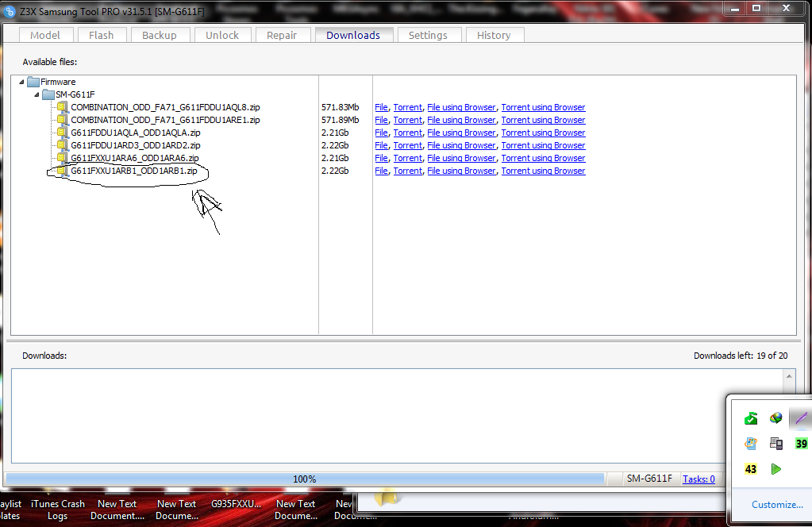The width and height of the screenshot is (812, 527).
Task: Click 571.83Mb size value
Action: pos(340,107)
